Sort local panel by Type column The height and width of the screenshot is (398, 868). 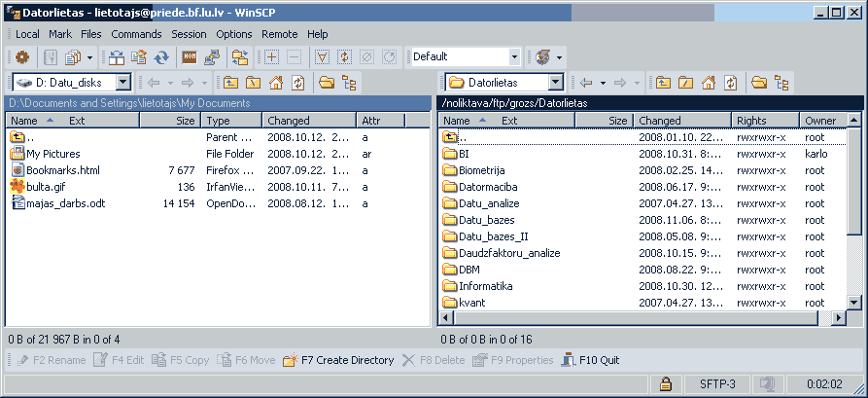[x=232, y=121]
